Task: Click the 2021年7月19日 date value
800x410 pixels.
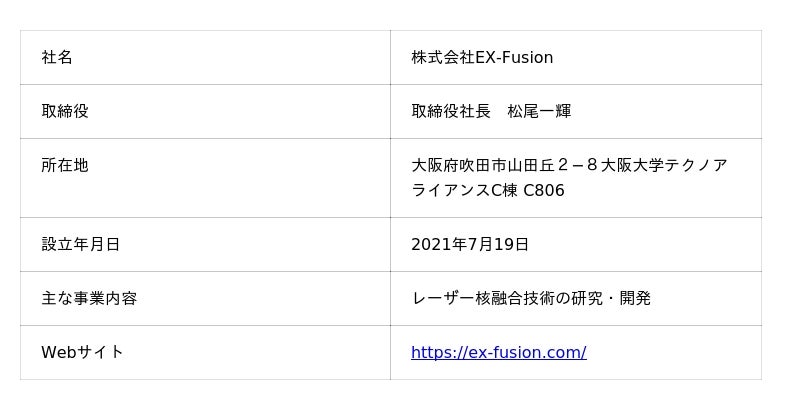Action: click(470, 244)
